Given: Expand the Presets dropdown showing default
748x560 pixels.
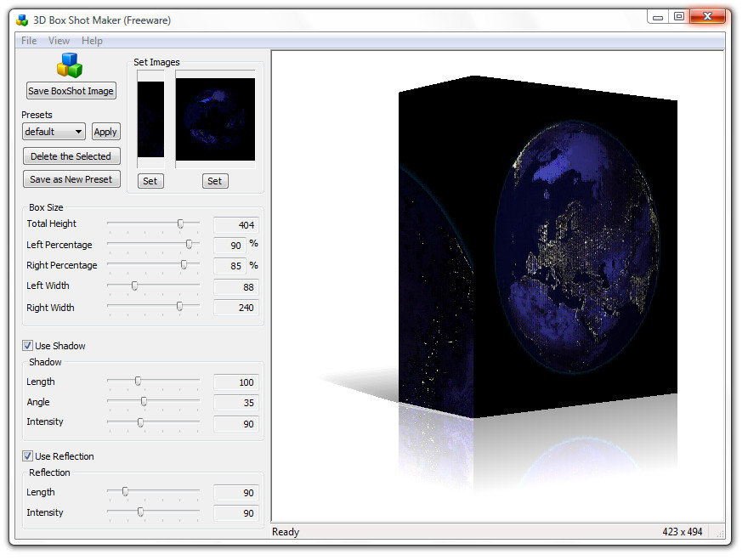Looking at the screenshot, I should (x=54, y=132).
